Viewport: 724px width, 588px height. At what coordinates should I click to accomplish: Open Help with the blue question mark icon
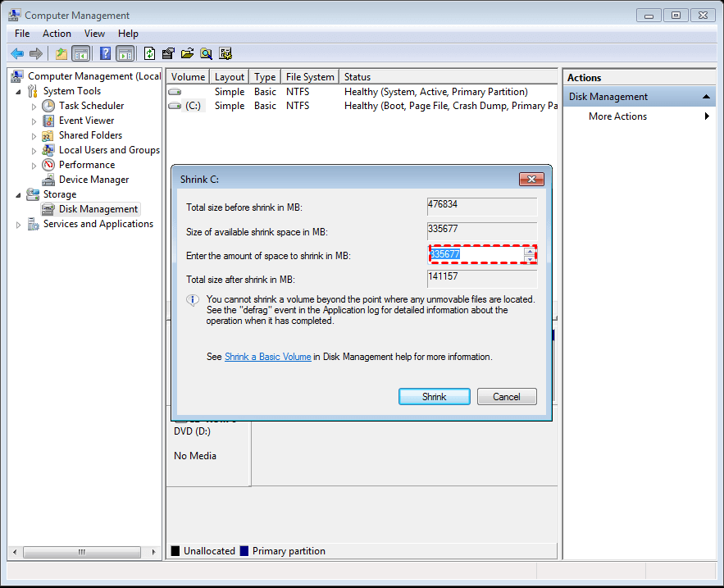105,53
